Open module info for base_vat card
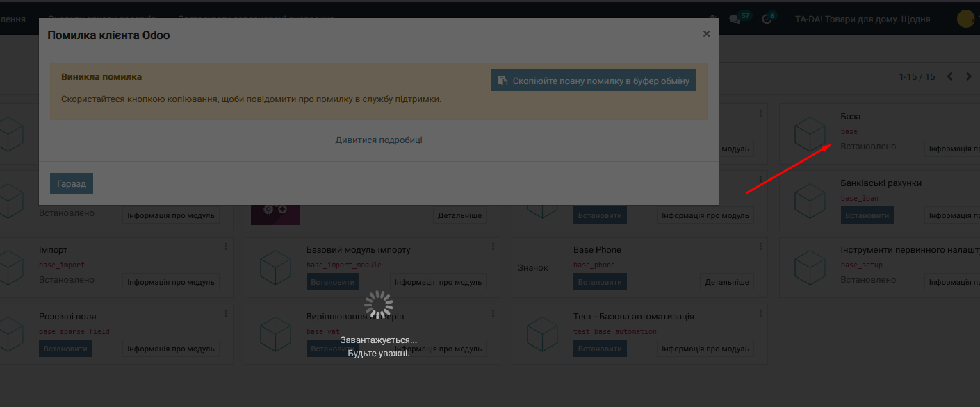980x407 pixels. click(439, 349)
